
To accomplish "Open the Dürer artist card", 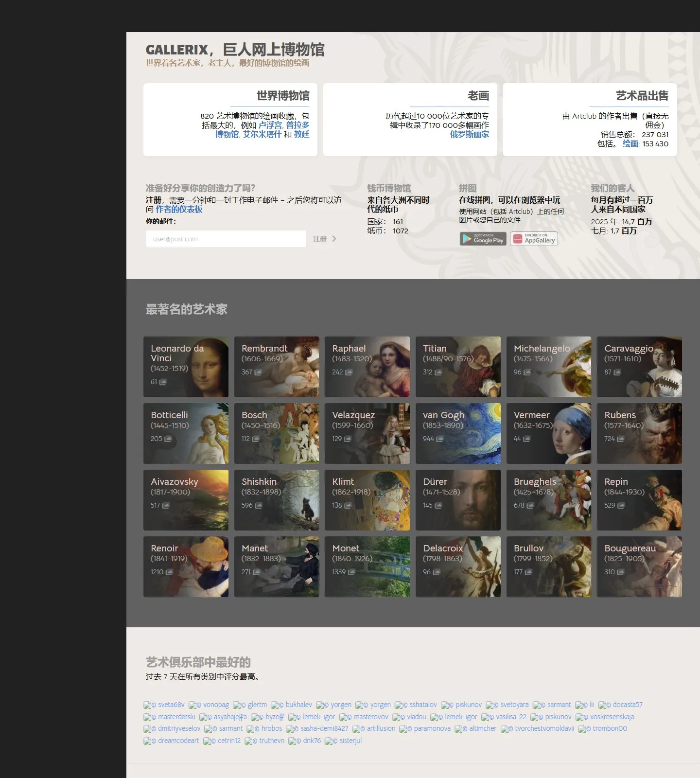I will [x=458, y=500].
